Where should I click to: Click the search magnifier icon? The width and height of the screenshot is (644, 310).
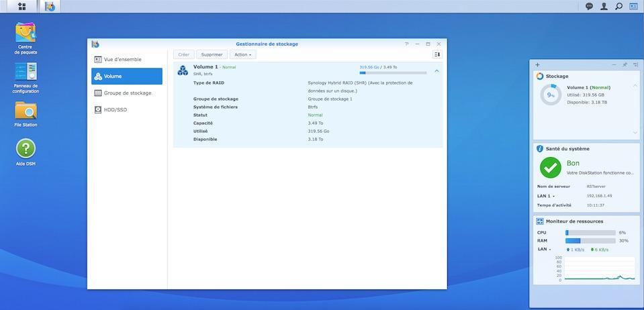pos(618,7)
